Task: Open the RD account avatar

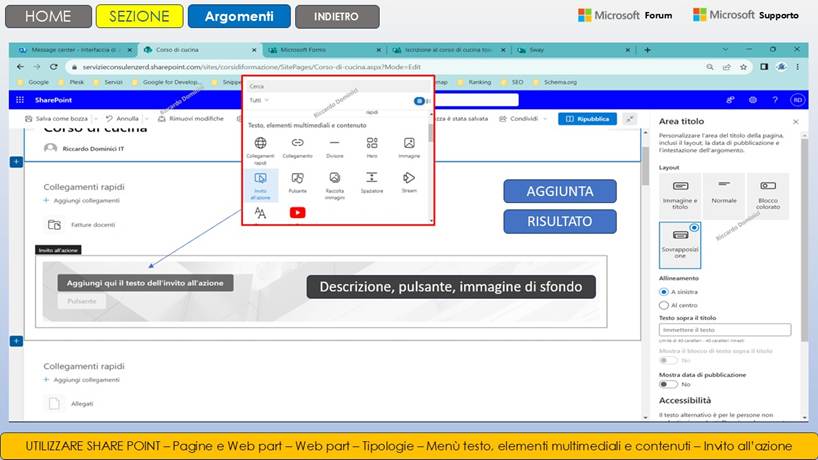Action: click(797, 100)
